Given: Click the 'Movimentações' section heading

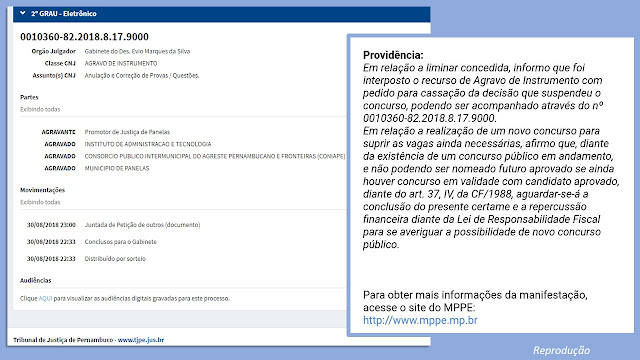Looking at the screenshot, I should tap(42, 190).
